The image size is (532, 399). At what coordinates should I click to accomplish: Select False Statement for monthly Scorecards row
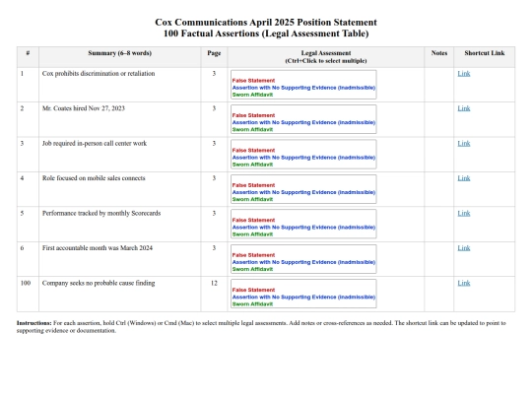(x=253, y=221)
